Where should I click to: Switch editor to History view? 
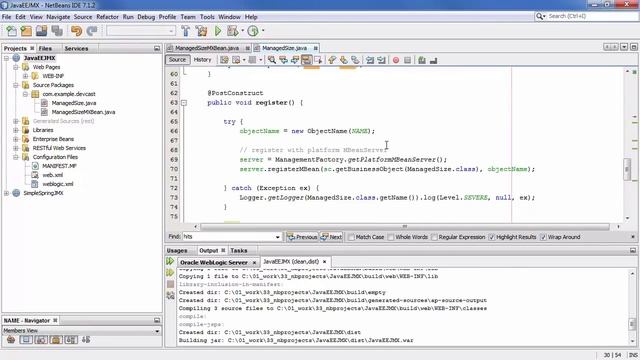[x=202, y=60]
